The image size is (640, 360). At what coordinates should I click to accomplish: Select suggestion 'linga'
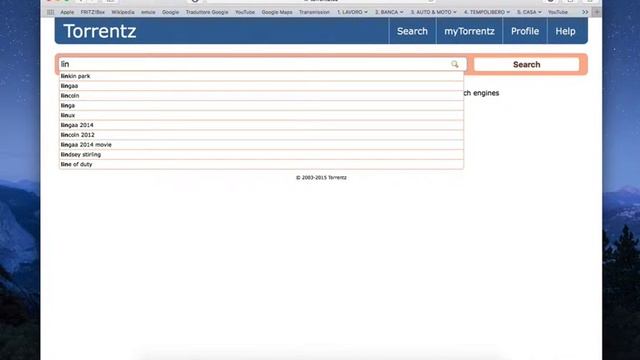261,105
